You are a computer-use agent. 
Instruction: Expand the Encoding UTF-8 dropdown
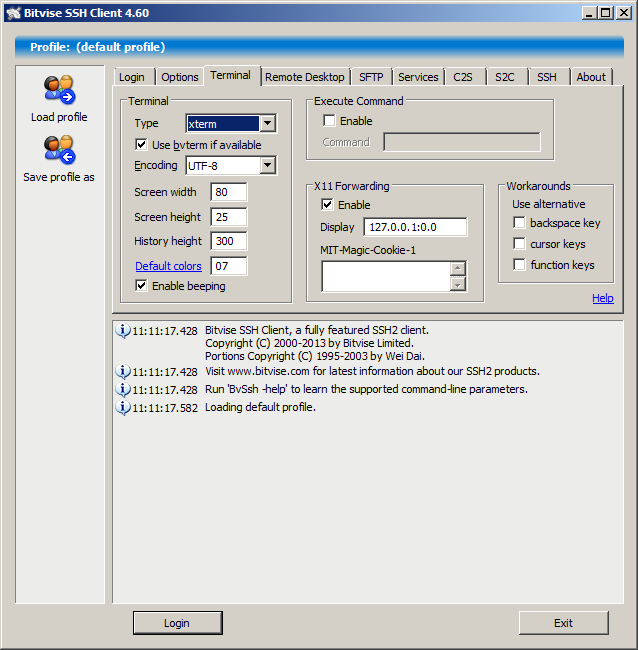(267, 166)
